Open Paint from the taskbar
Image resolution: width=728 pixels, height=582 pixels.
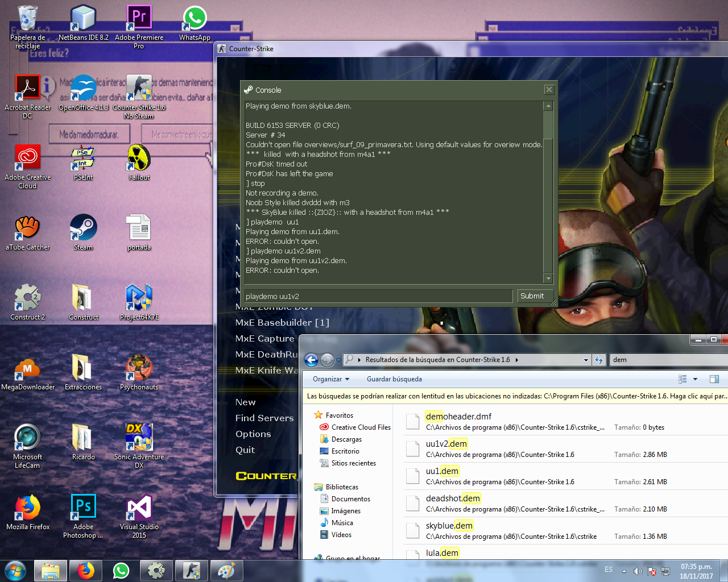[226, 571]
